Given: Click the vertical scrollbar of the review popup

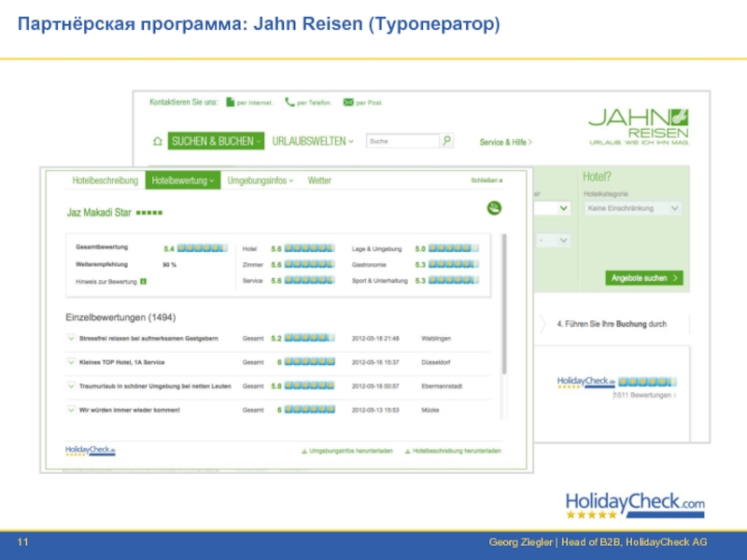Looking at the screenshot, I should [x=504, y=304].
